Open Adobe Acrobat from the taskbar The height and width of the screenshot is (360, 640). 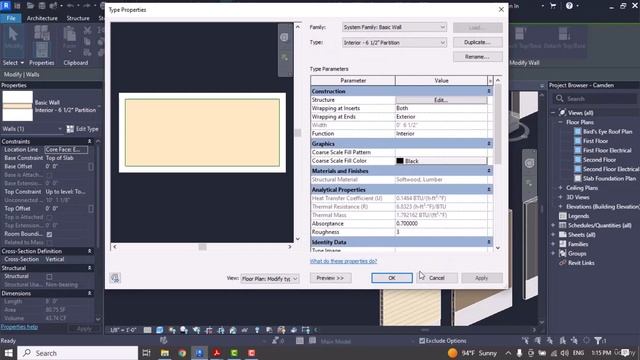tap(217, 353)
